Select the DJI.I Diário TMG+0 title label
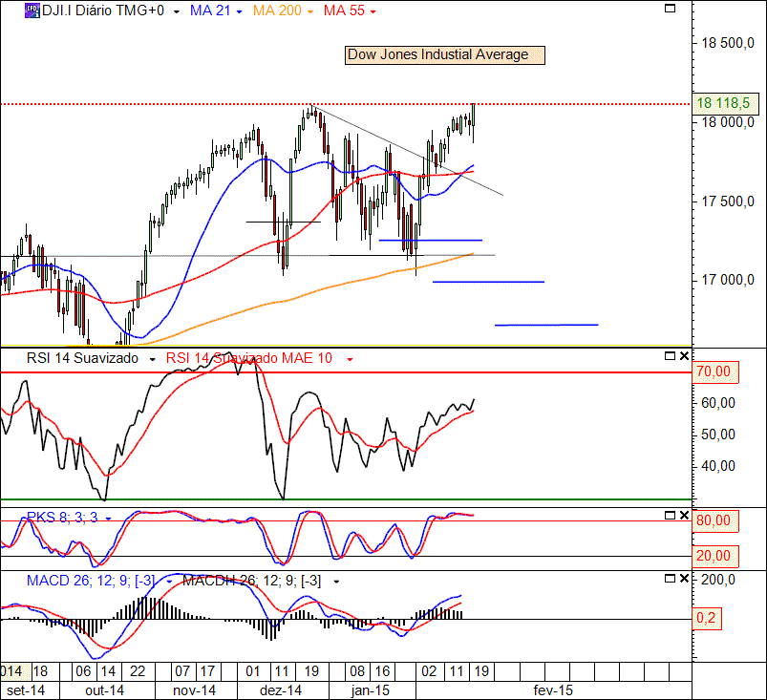Screen dimensions: 767x700 [x=103, y=11]
